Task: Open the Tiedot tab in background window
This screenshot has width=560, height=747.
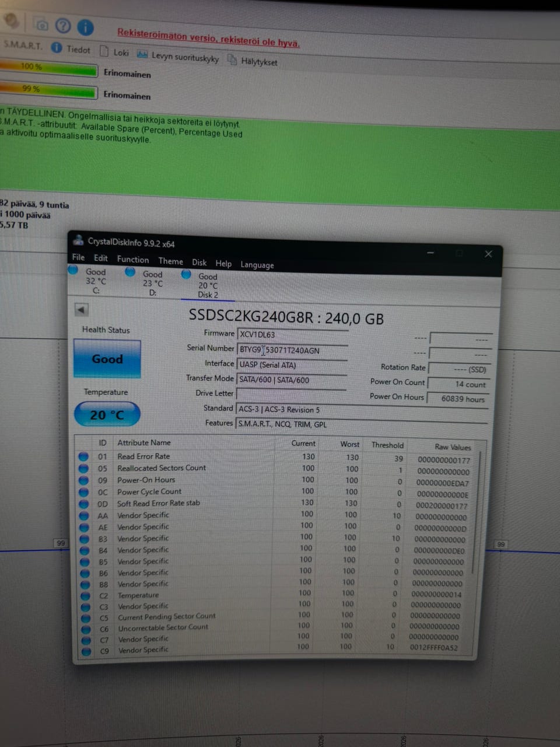Action: pyautogui.click(x=71, y=48)
